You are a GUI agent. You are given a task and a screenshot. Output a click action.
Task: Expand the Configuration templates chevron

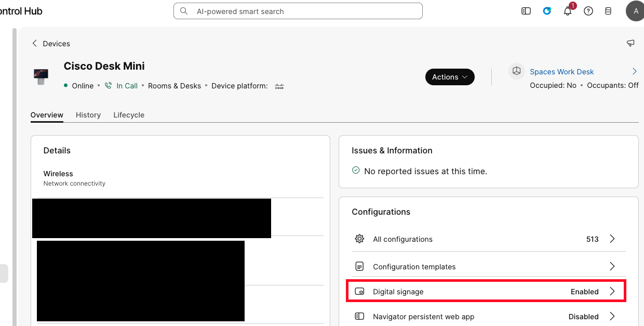tap(612, 267)
